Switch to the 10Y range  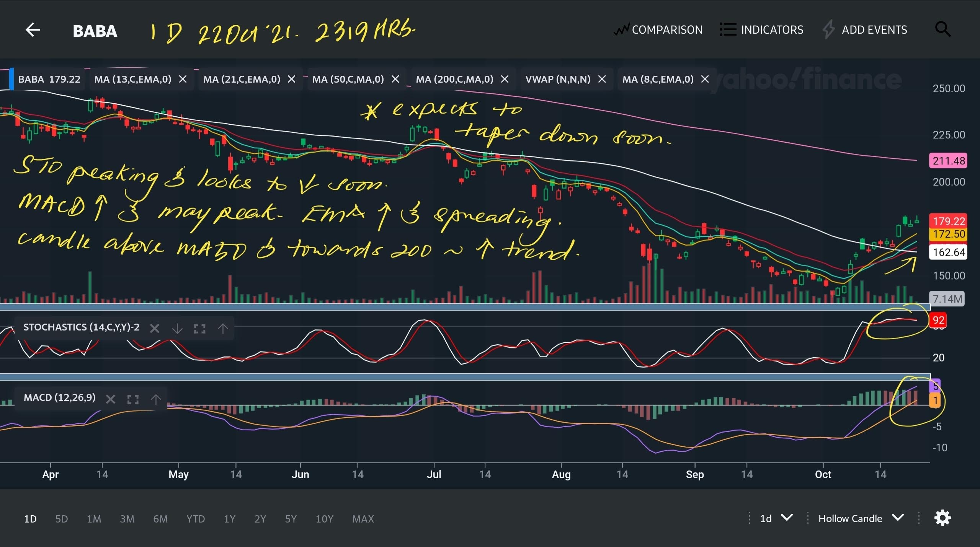(x=324, y=519)
